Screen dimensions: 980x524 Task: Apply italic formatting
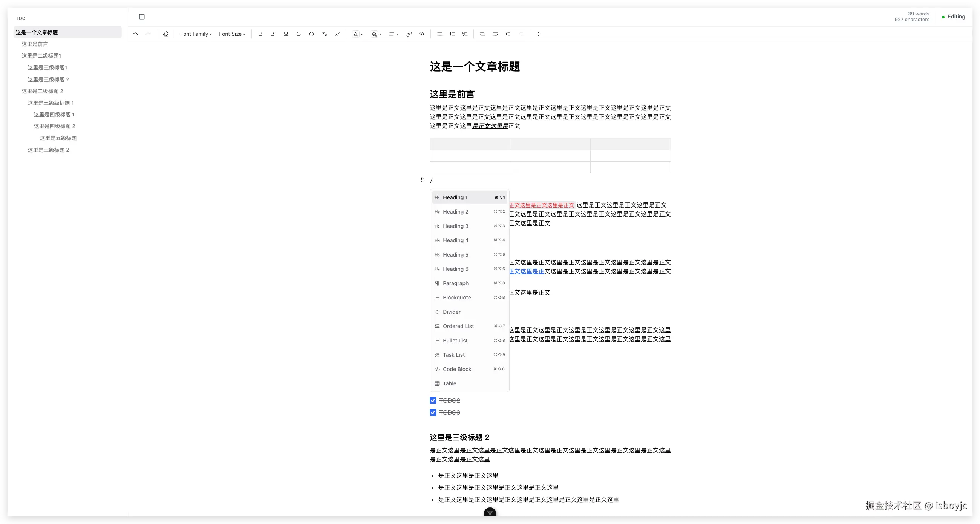coord(273,34)
